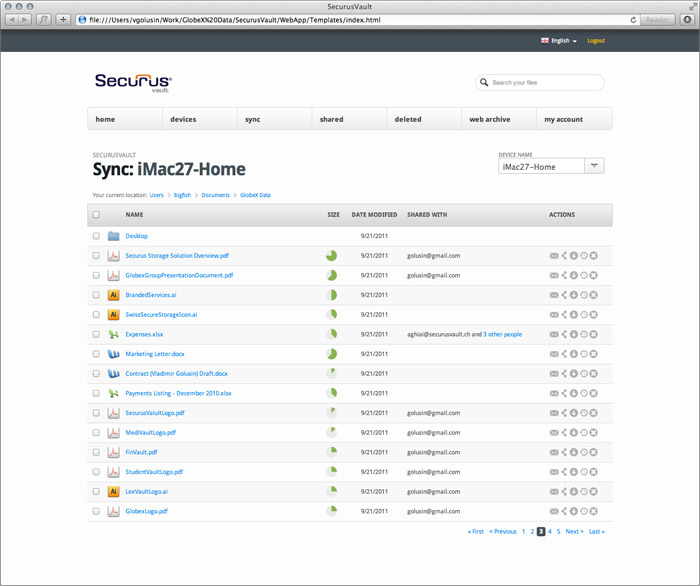Click the Illustrator icon beside BrandedServices.ai

(x=113, y=295)
